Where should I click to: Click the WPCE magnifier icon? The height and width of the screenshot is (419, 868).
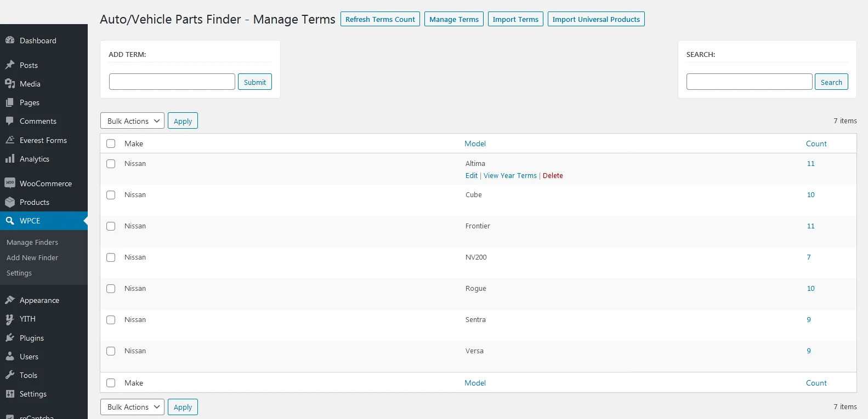[10, 221]
